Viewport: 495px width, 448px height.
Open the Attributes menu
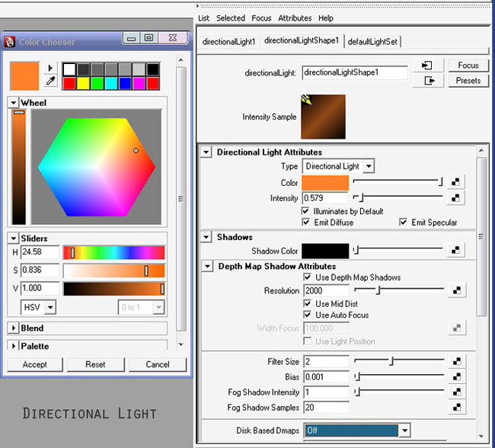point(295,18)
